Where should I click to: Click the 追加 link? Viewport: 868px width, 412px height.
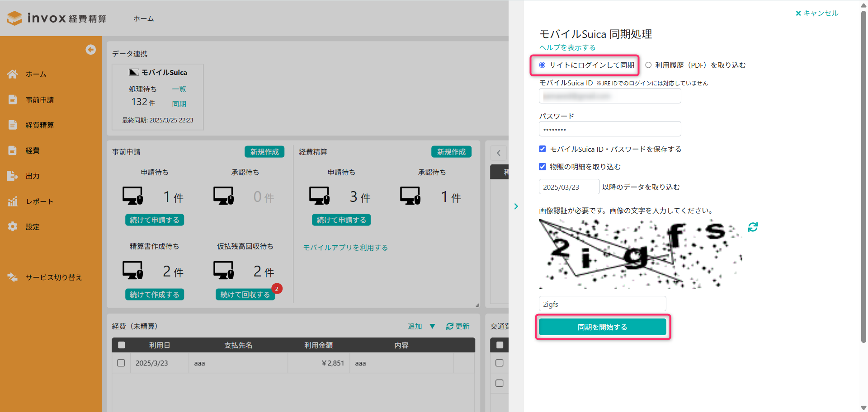[x=415, y=326]
